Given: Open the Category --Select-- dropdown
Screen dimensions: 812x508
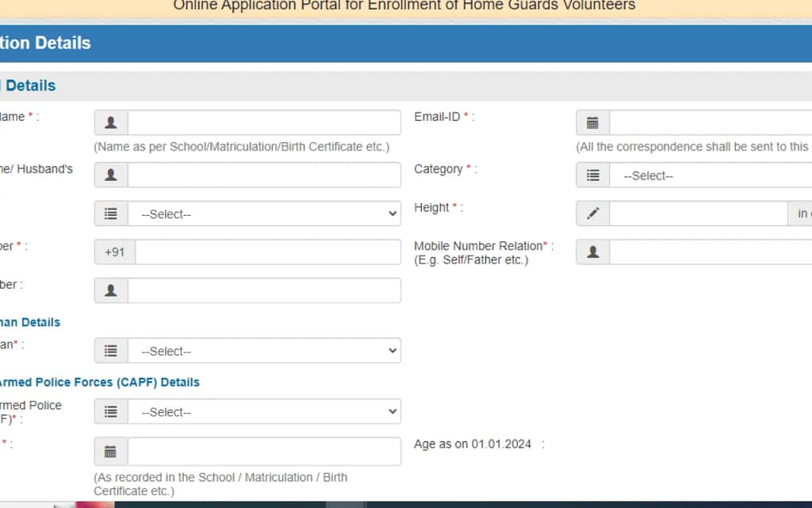Looking at the screenshot, I should point(710,175).
